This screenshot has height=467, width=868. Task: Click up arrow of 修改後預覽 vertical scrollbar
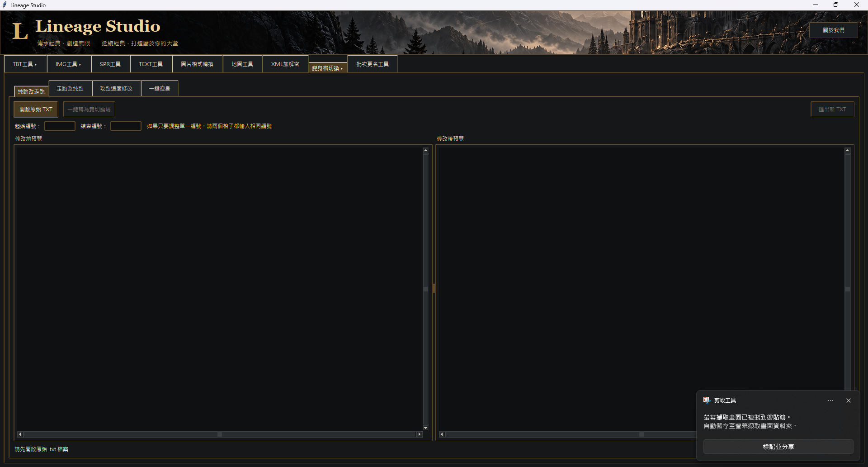point(847,150)
